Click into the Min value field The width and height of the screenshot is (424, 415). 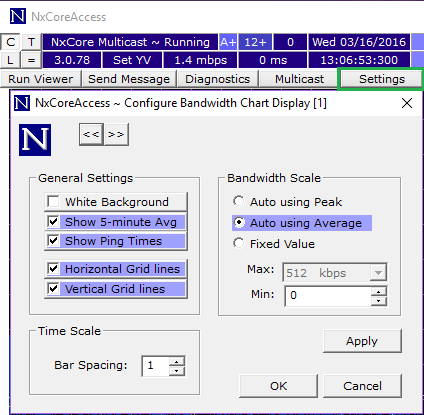click(x=328, y=296)
